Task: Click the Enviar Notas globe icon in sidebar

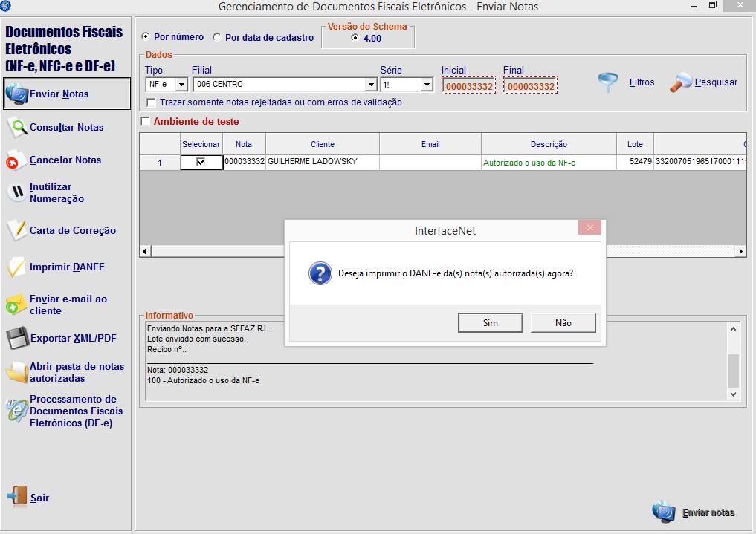Action: coord(16,94)
